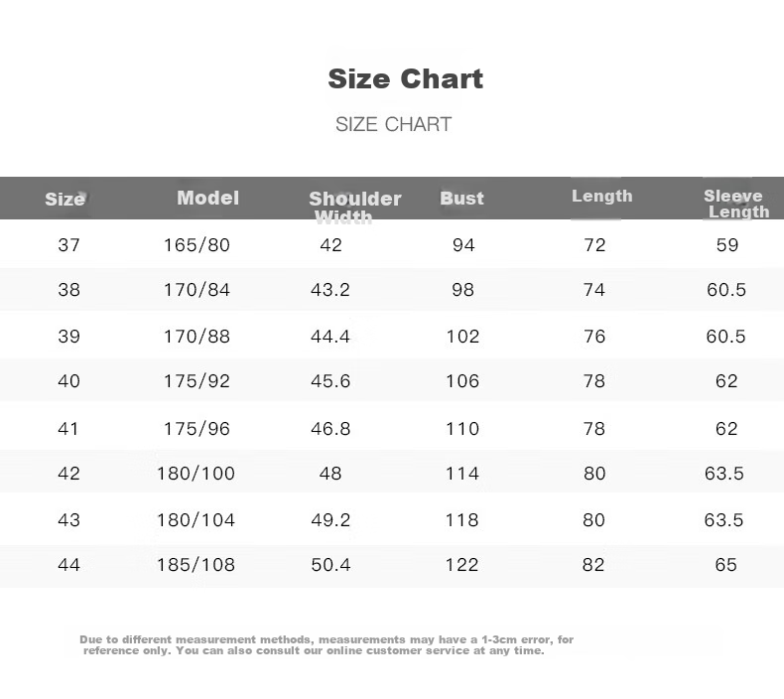The height and width of the screenshot is (699, 784).
Task: Select the "Size" column header
Action: click(x=65, y=199)
